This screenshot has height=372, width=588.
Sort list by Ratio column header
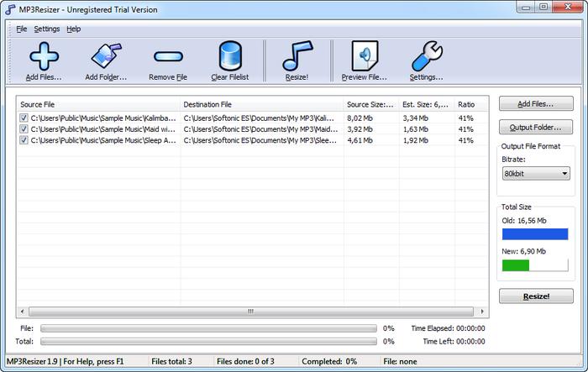click(x=470, y=105)
